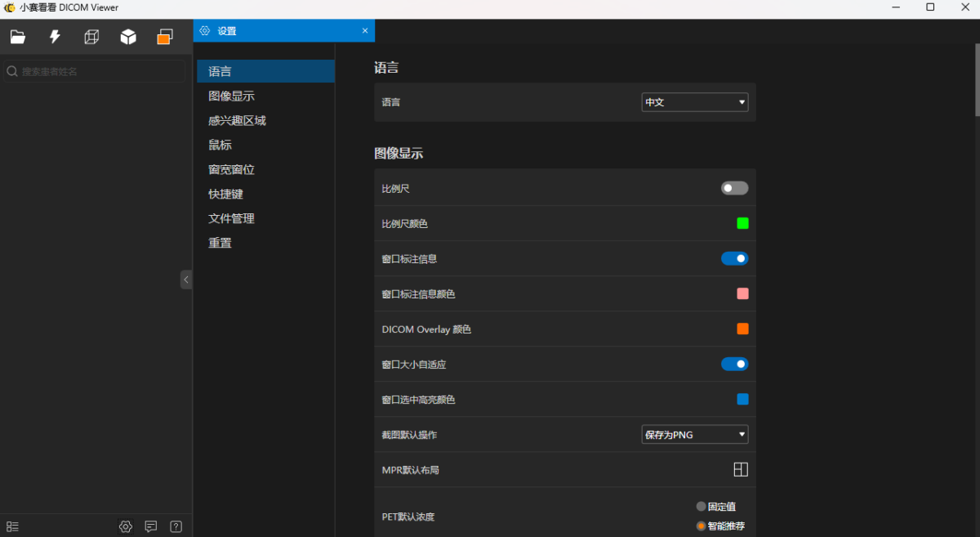Turn off the 窗口标注信息 toggle

point(734,258)
